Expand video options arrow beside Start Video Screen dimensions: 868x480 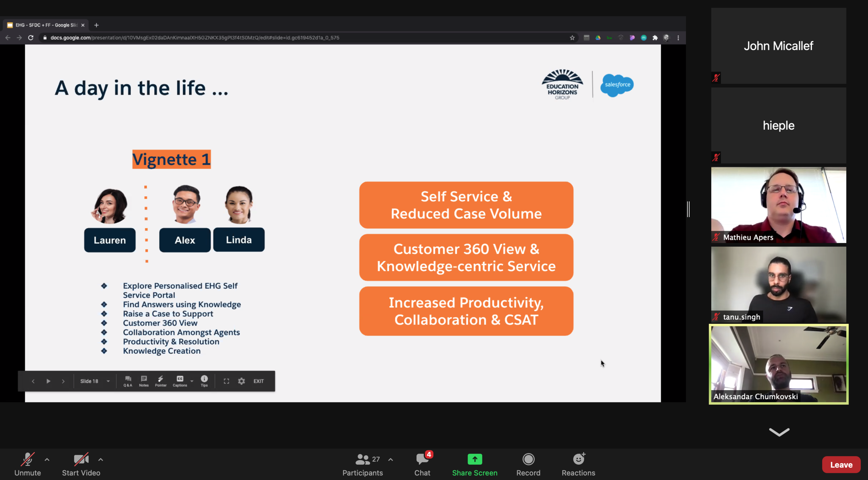101,459
